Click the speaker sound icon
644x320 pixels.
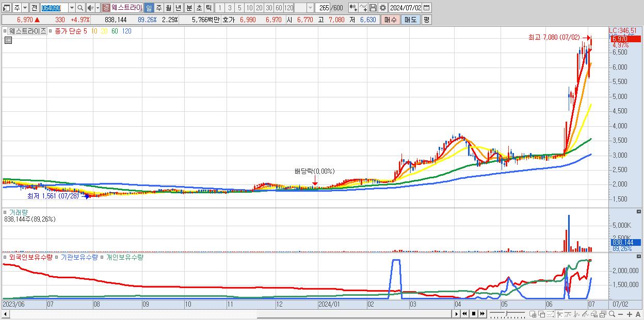tap(91, 8)
